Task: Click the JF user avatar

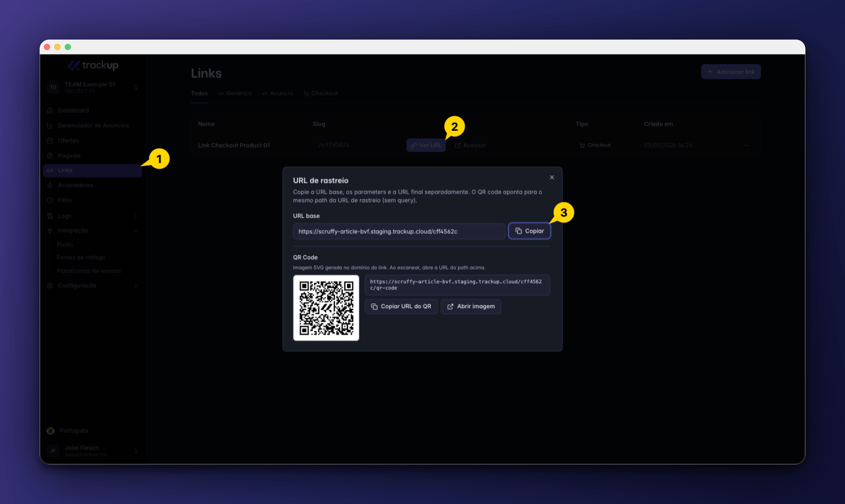Action: tap(53, 451)
